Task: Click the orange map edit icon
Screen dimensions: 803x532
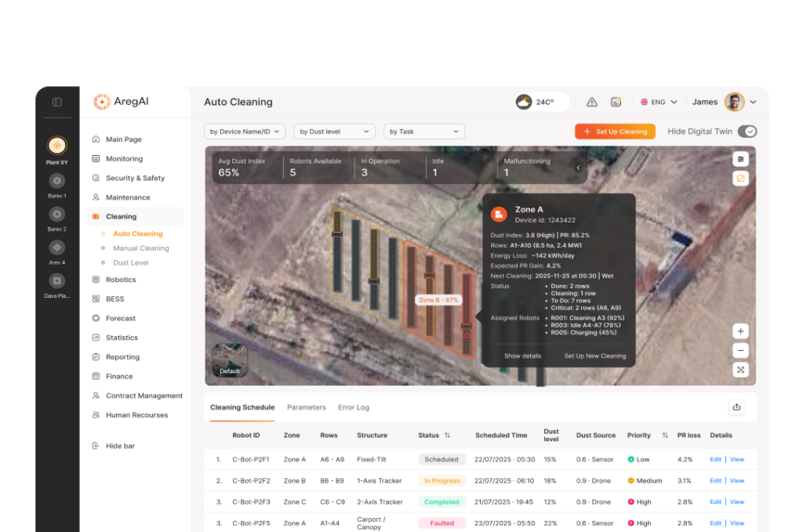Action: [x=740, y=179]
